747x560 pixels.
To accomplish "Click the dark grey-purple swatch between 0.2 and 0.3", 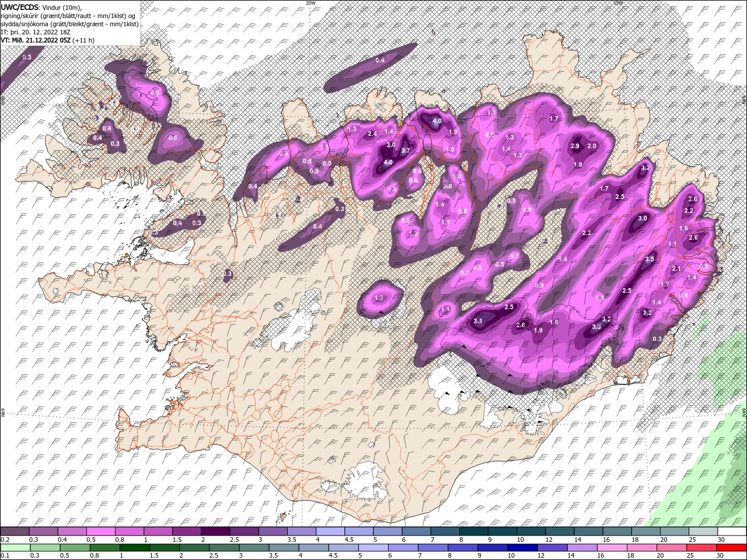I will pyautogui.click(x=15, y=531).
